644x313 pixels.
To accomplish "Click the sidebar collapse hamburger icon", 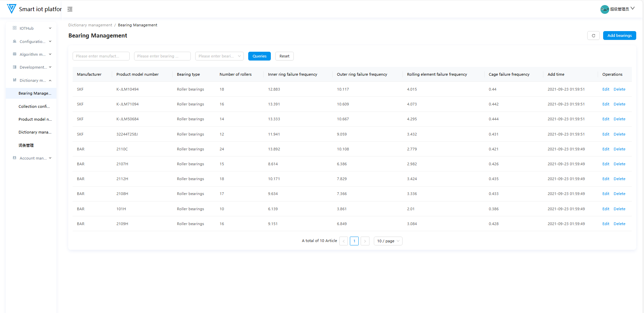I will (70, 9).
